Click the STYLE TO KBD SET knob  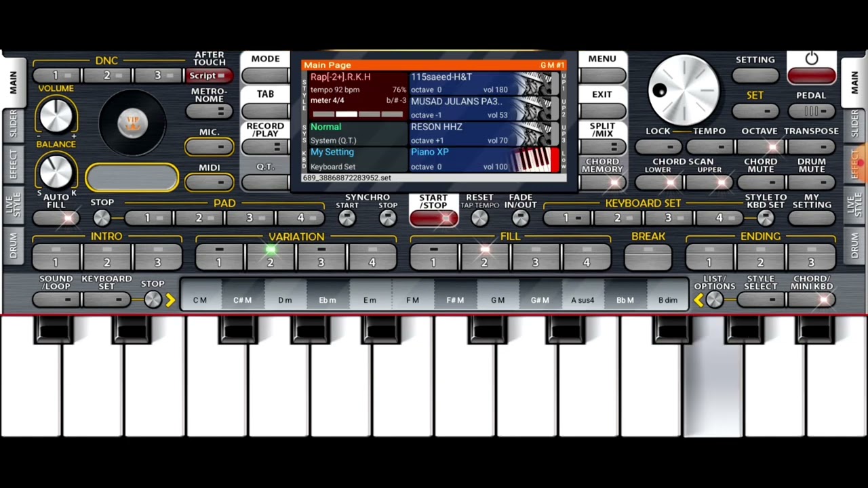point(766,218)
